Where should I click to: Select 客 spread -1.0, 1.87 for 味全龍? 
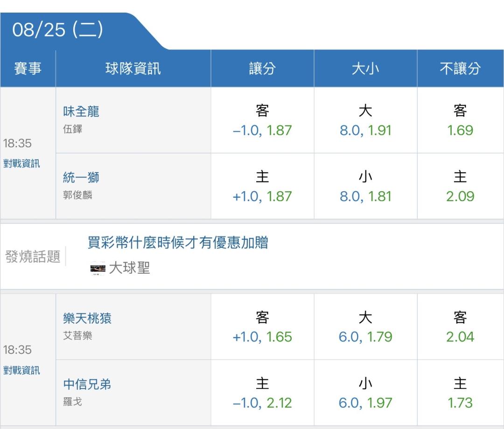(262, 120)
